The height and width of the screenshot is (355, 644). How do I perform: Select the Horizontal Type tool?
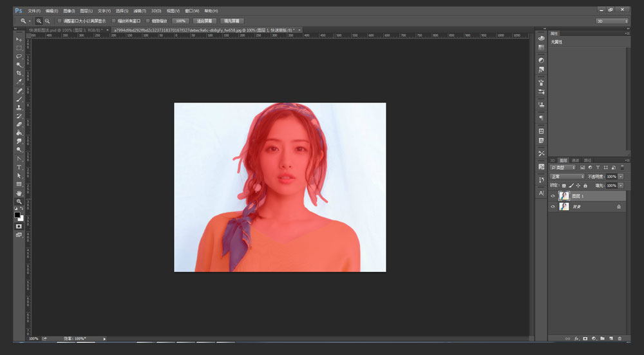pos(19,167)
